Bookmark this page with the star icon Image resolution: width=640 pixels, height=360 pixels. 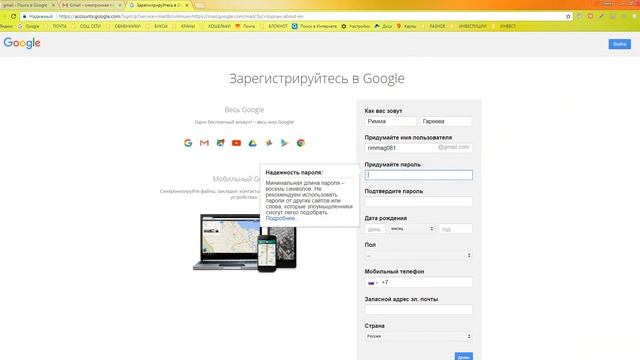568,16
